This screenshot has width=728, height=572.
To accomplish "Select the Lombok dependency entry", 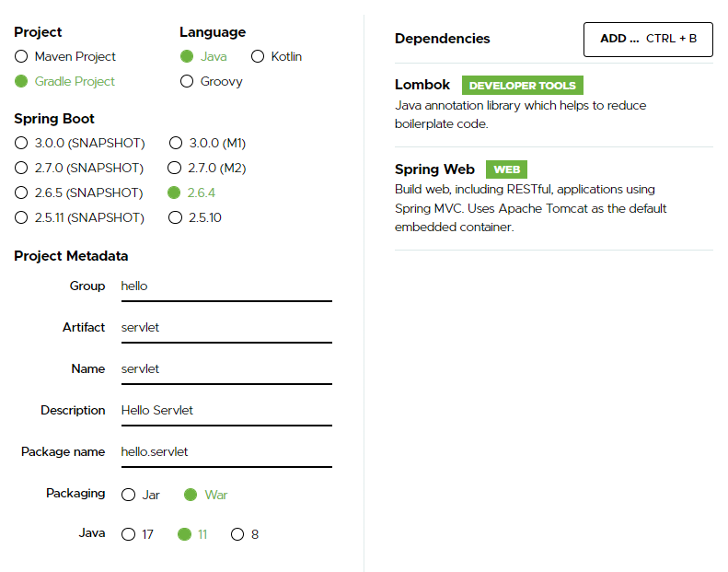I will tap(554, 105).
